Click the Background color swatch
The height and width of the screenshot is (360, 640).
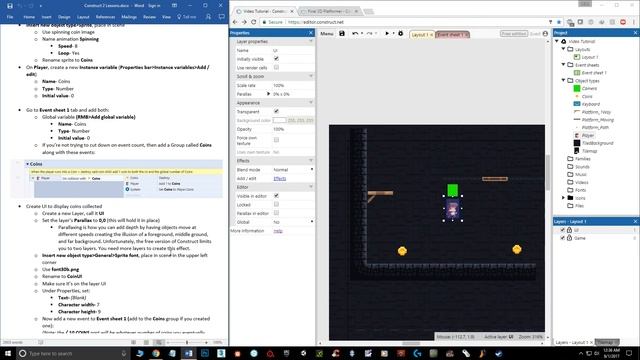(x=279, y=120)
